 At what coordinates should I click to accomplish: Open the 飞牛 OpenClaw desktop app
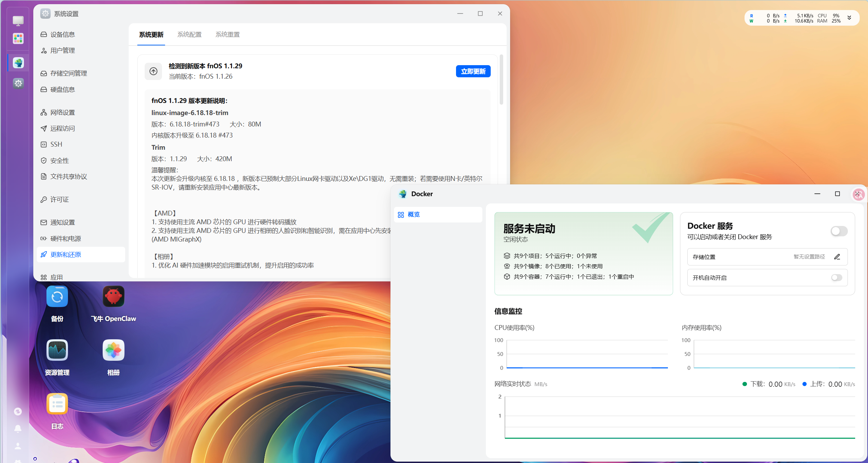coord(113,297)
